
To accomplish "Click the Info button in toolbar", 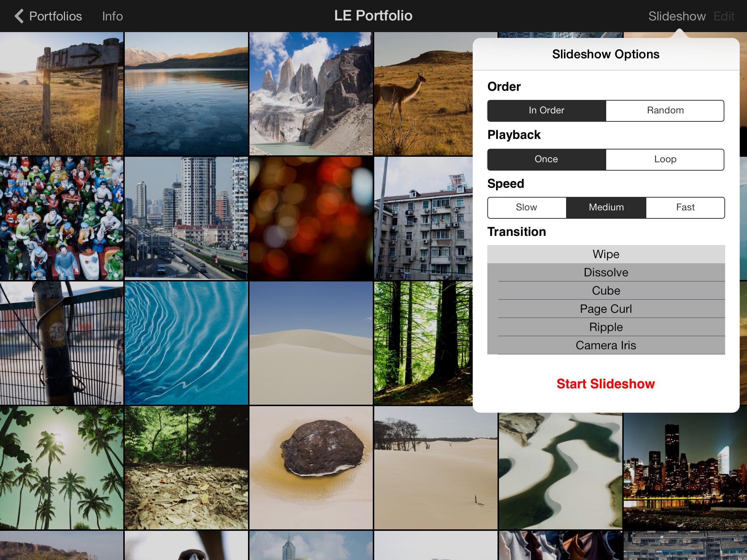I will click(113, 16).
